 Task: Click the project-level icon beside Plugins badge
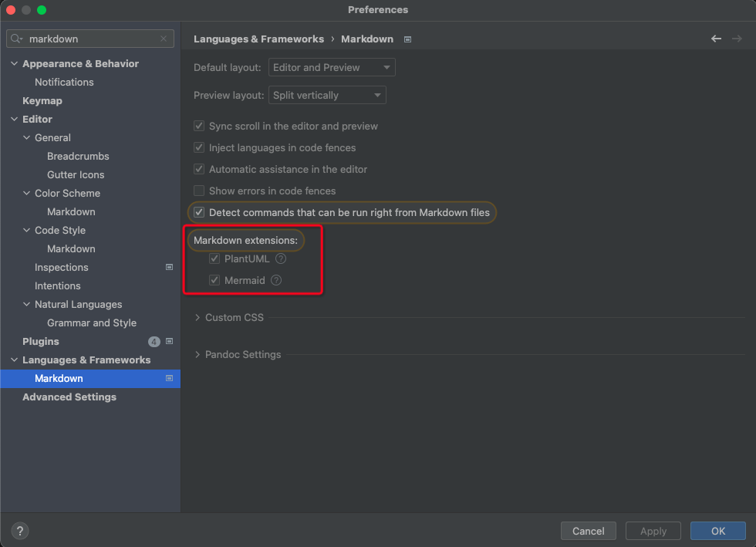point(170,342)
